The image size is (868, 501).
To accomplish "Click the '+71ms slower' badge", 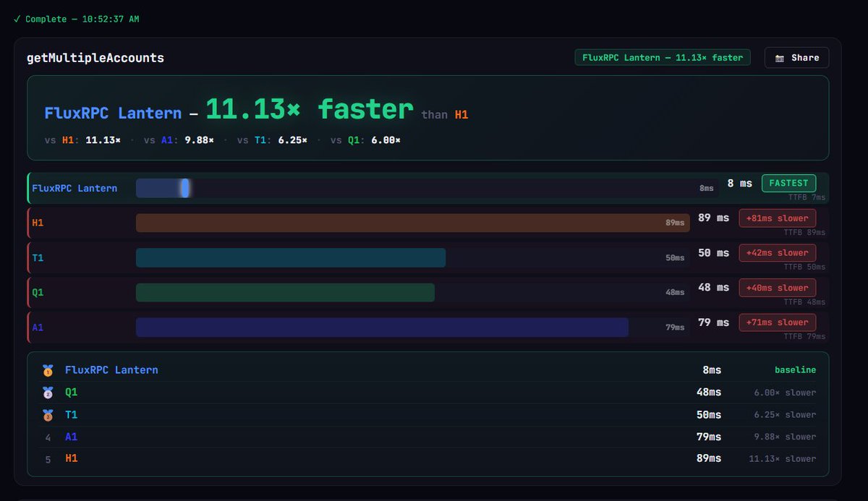I will 778,322.
